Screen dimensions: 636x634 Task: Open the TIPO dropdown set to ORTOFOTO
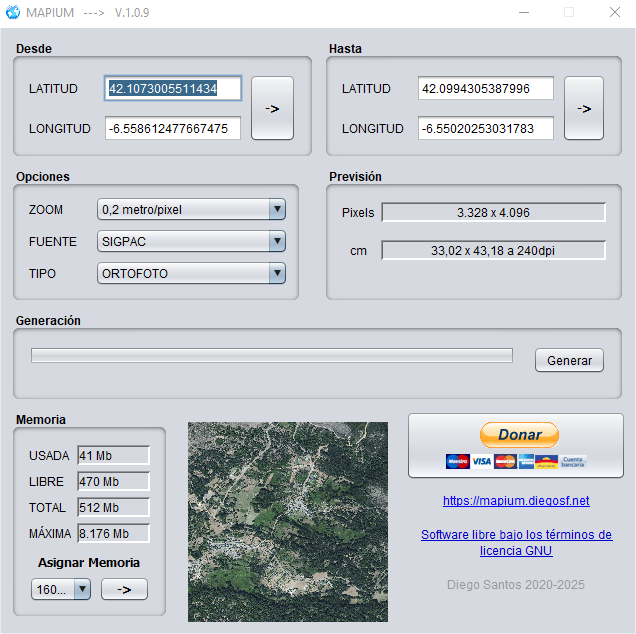191,273
